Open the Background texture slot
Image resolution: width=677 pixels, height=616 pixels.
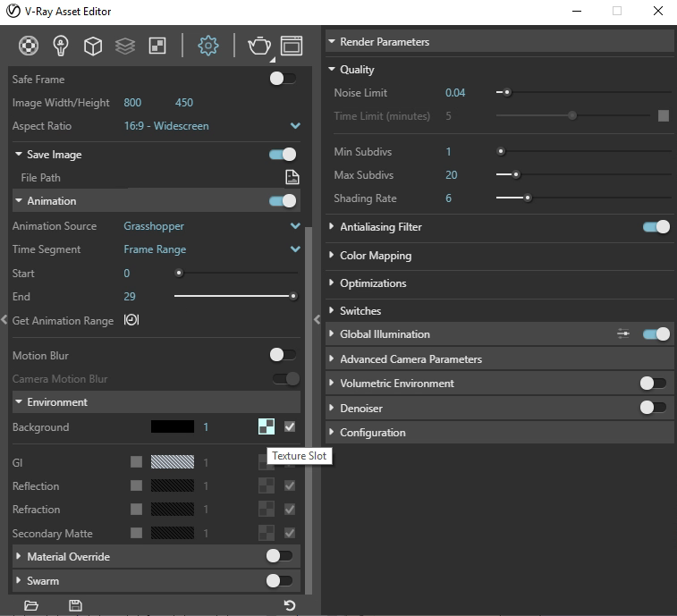[267, 426]
